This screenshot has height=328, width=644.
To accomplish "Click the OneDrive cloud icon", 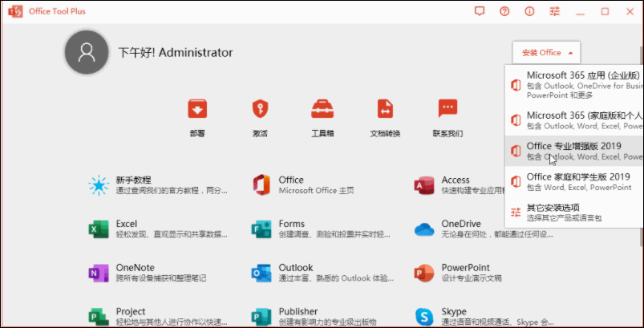I will (424, 229).
